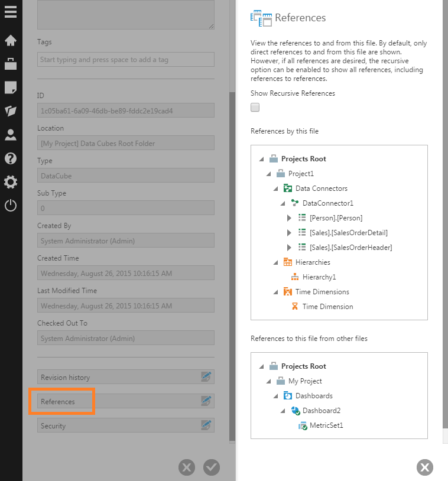
Task: Open the notes icon in sidebar
Action: coord(11,87)
